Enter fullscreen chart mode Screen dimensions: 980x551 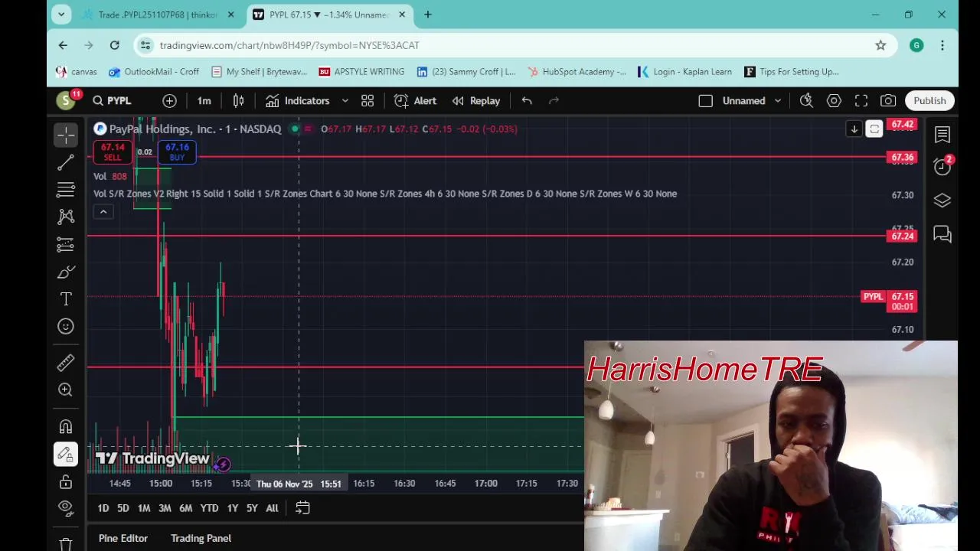point(861,100)
